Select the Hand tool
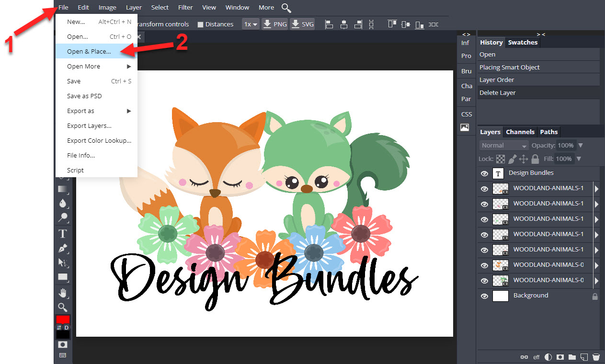 63,293
